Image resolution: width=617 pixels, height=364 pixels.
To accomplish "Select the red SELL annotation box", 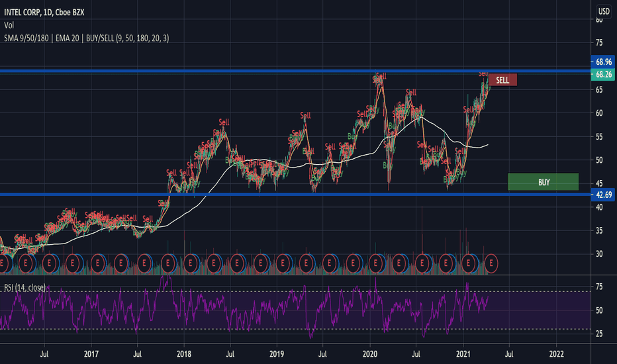I will click(502, 80).
